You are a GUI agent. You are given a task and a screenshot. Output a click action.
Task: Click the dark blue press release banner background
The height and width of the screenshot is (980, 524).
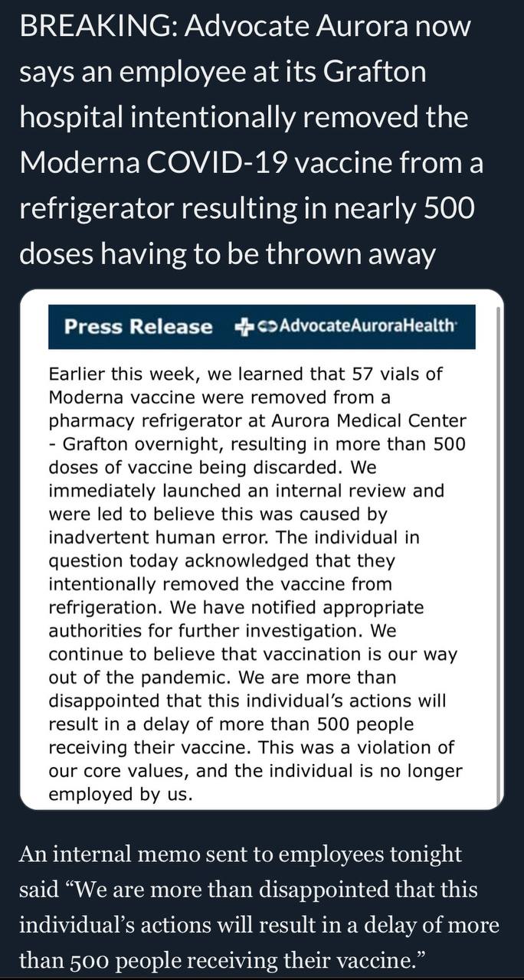click(x=262, y=327)
